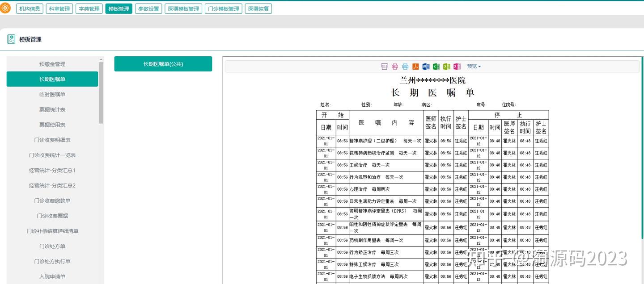Viewport: 644px width, 284px height.
Task: Export using the dark green Excel icon
Action: [x=436, y=67]
